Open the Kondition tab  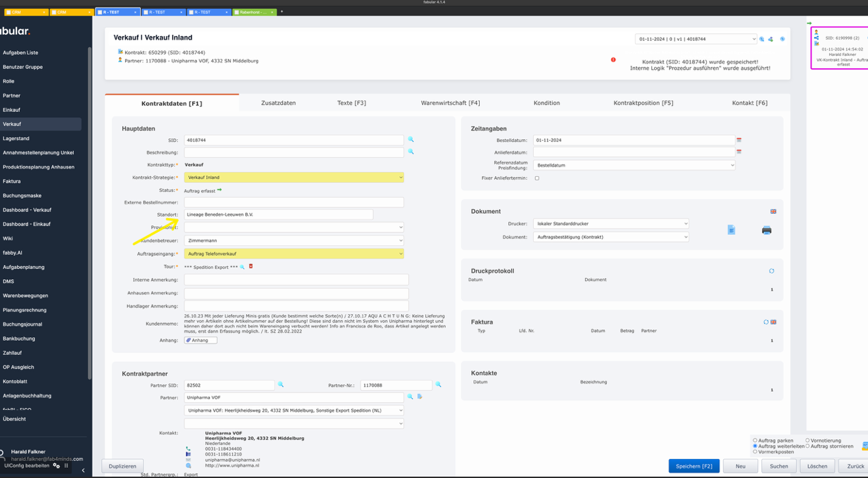tap(547, 102)
